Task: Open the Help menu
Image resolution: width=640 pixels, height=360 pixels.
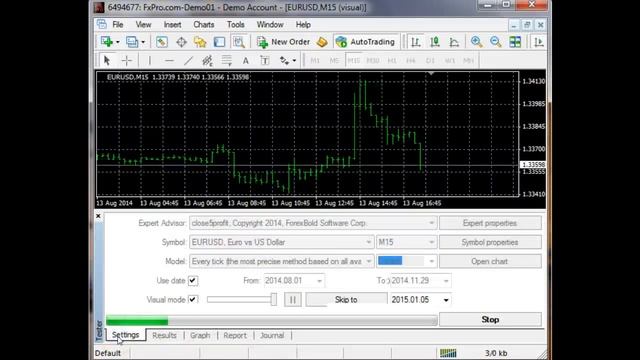Action: (x=303, y=24)
